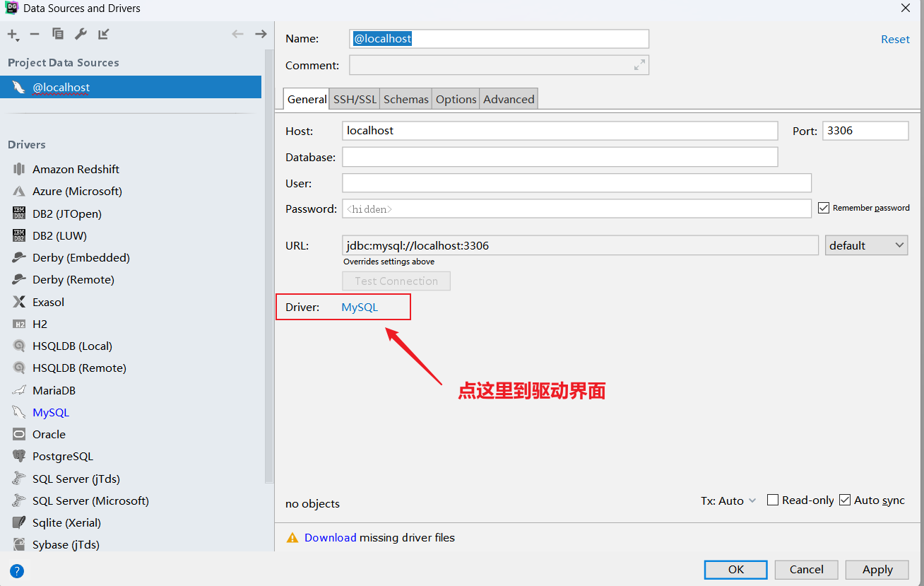
Task: Enable the Read-only checkbox
Action: (773, 500)
